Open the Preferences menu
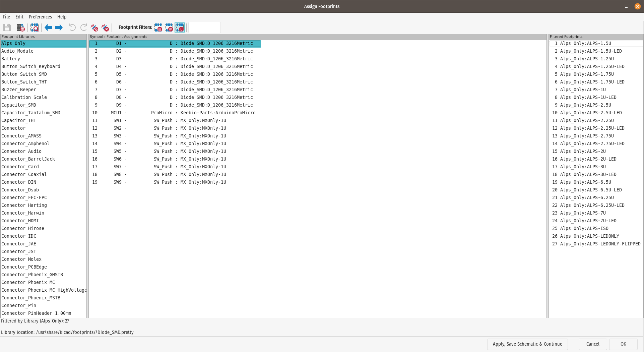 [40, 17]
